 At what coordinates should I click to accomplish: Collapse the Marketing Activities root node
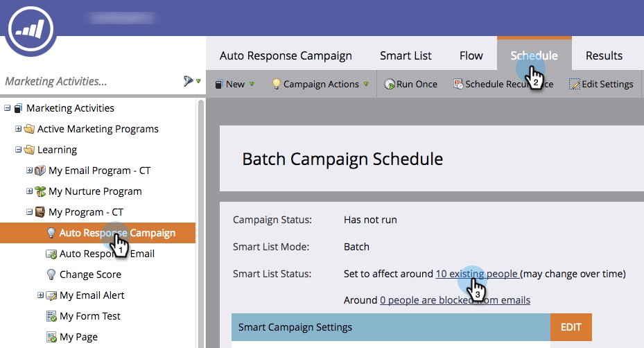pos(8,108)
